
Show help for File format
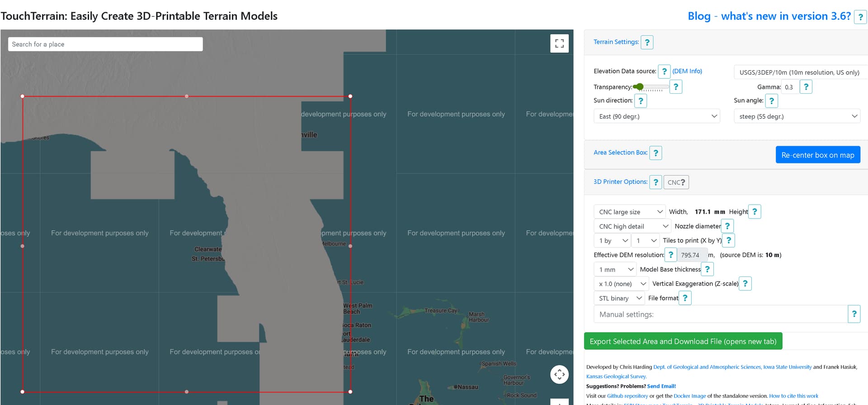pyautogui.click(x=685, y=298)
